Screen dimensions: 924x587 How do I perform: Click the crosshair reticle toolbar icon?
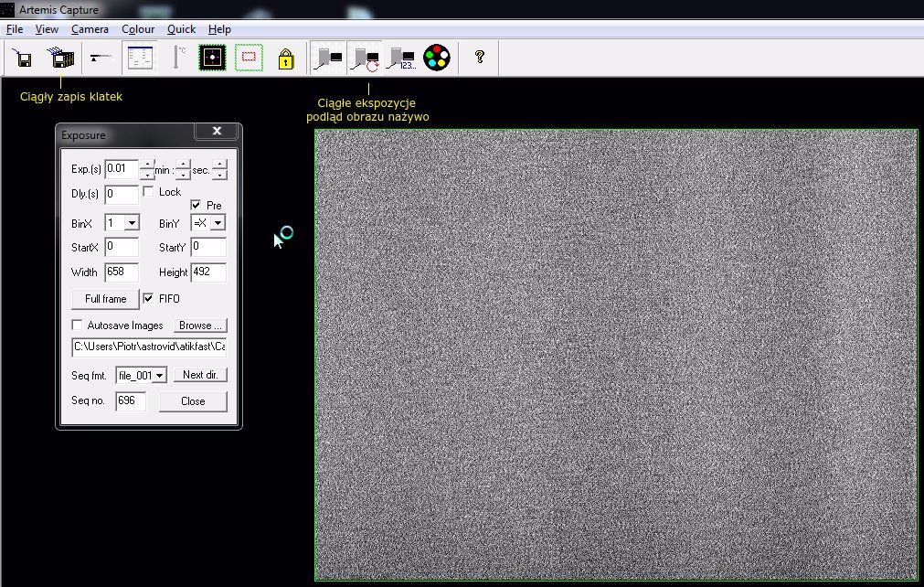coord(212,59)
